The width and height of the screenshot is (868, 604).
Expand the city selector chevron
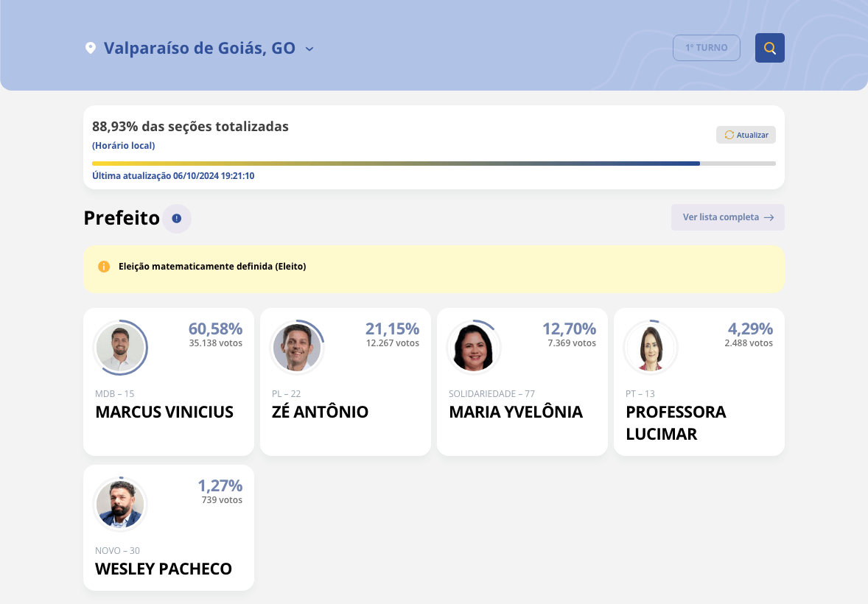[x=309, y=49]
